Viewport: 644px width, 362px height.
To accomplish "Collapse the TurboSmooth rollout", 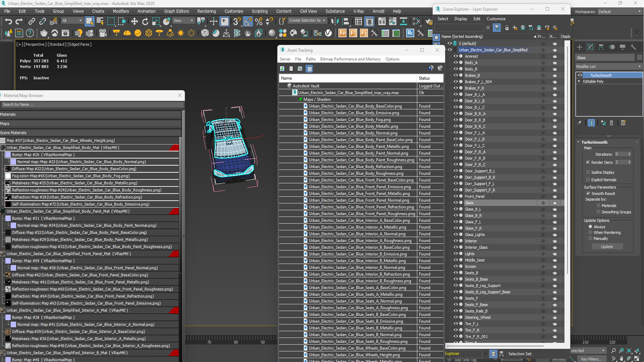I will click(578, 142).
